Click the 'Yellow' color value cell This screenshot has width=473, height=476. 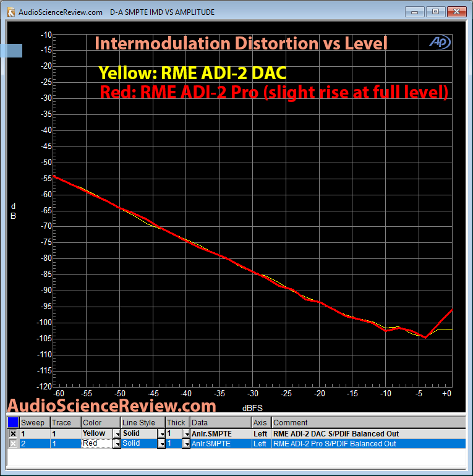click(x=97, y=433)
